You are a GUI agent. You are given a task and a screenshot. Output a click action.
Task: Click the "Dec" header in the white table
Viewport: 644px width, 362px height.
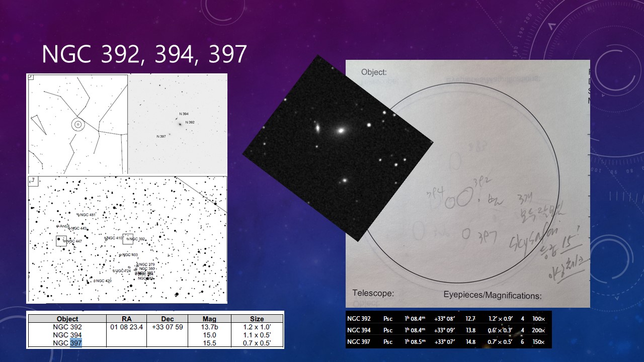(x=167, y=319)
